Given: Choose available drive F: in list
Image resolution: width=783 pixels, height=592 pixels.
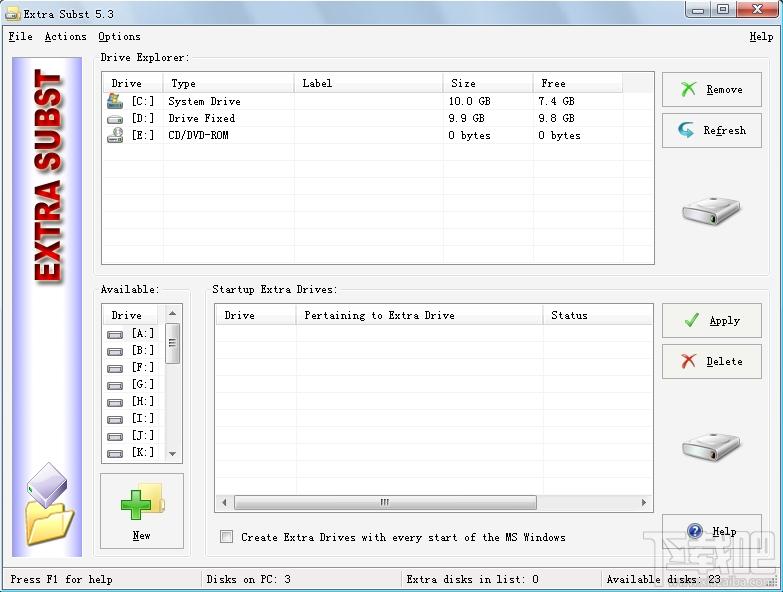Looking at the screenshot, I should [131, 367].
